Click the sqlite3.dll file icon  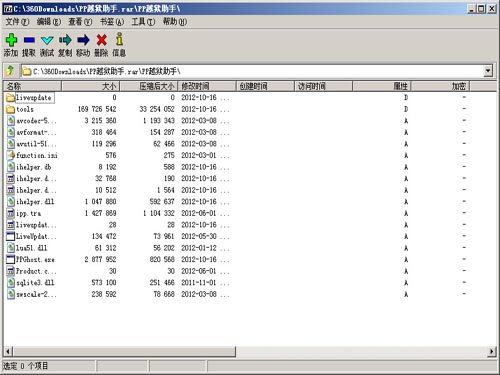(11, 283)
